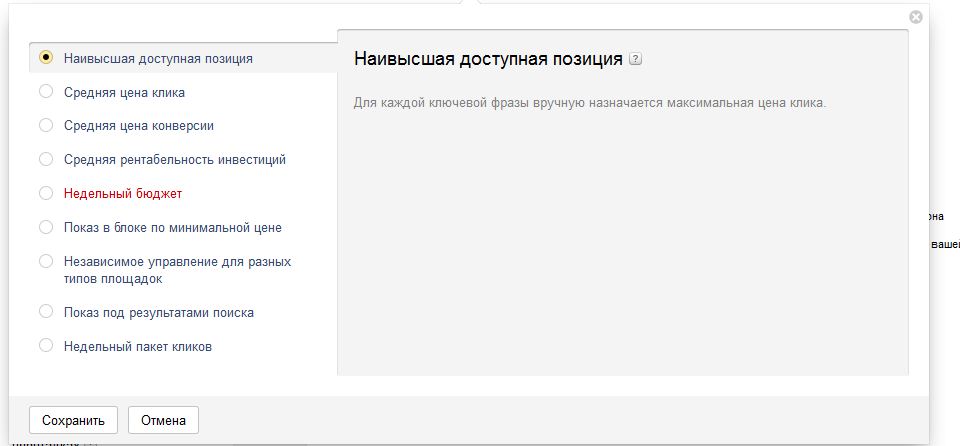Click the Наивысшая доступная позиция panel heading
Screen dimensions: 960x446
pyautogui.click(x=488, y=59)
